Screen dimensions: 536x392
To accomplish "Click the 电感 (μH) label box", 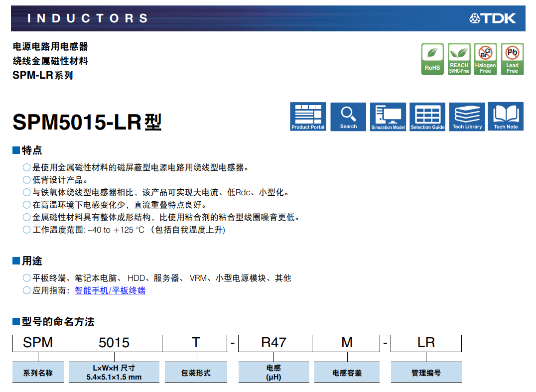I will point(274,372).
